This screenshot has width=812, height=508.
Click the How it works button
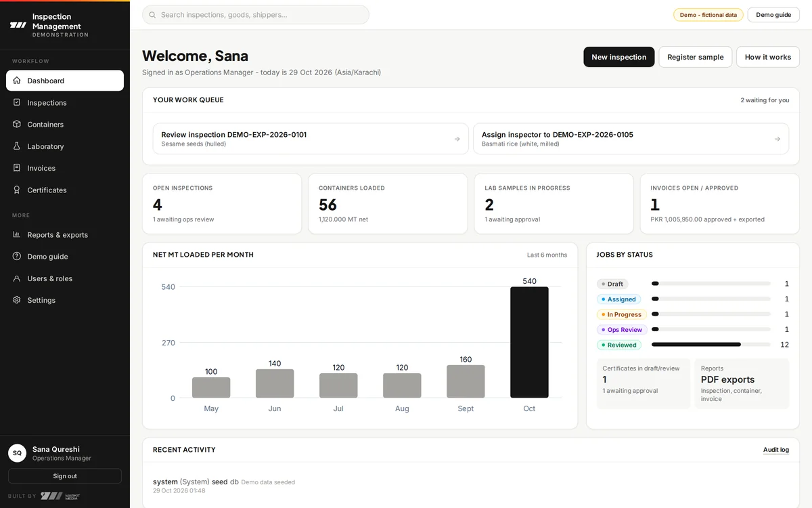[767, 57]
